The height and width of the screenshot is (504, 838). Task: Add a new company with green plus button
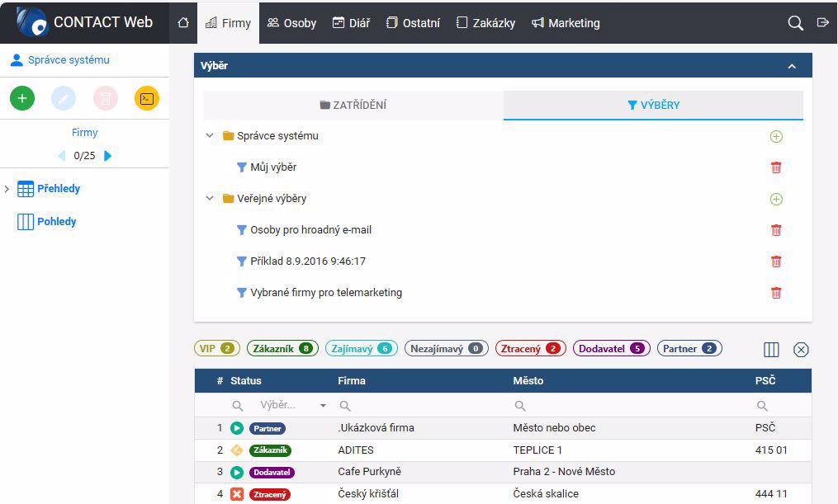pos(22,98)
